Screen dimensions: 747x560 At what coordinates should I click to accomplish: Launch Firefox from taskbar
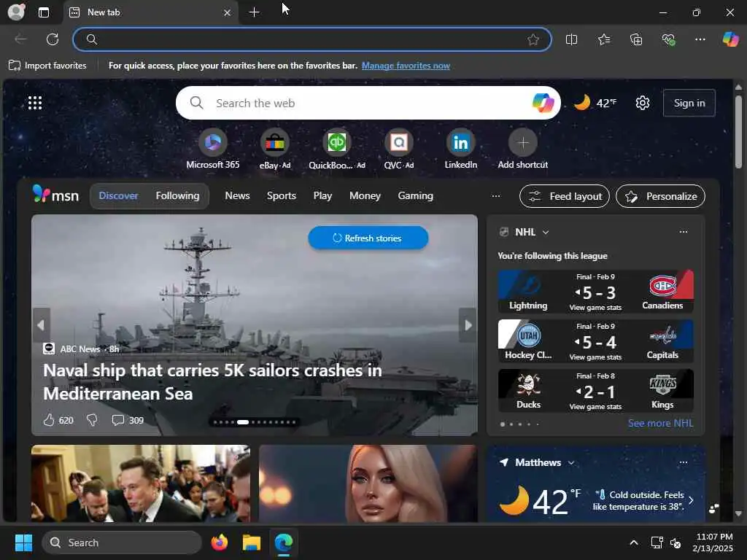[219, 542]
